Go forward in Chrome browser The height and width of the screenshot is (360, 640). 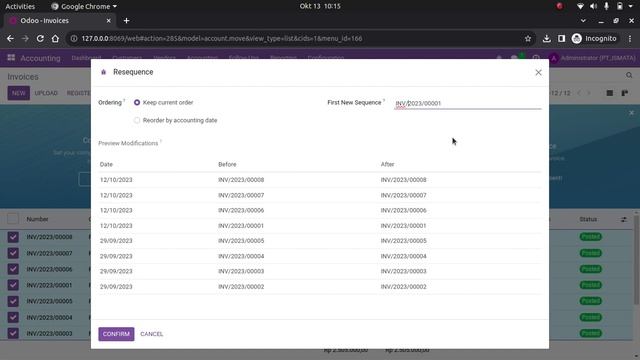coord(25,38)
